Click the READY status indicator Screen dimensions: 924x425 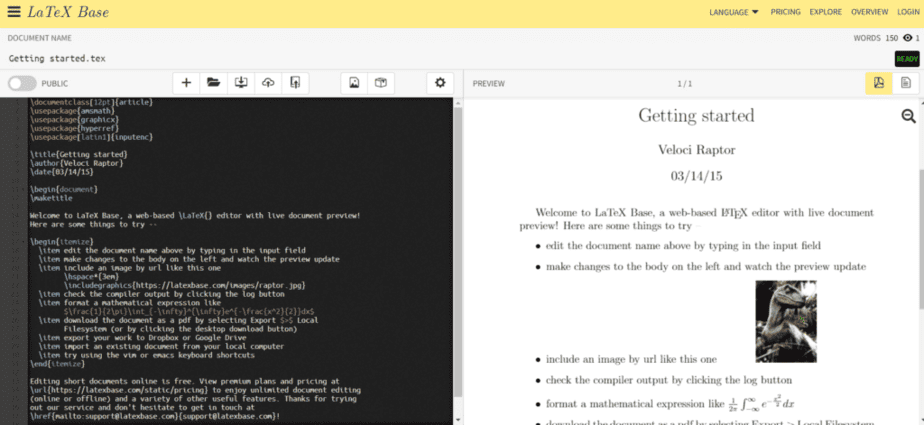click(x=907, y=59)
